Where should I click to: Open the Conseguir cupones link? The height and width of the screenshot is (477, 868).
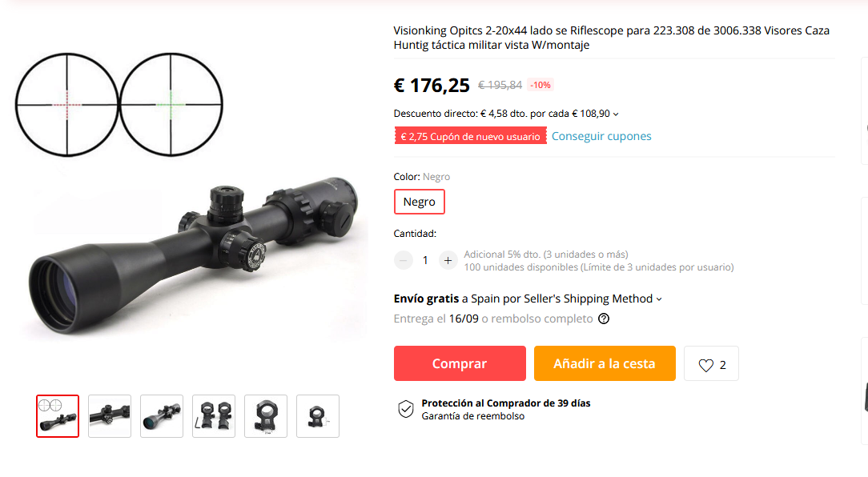click(601, 136)
